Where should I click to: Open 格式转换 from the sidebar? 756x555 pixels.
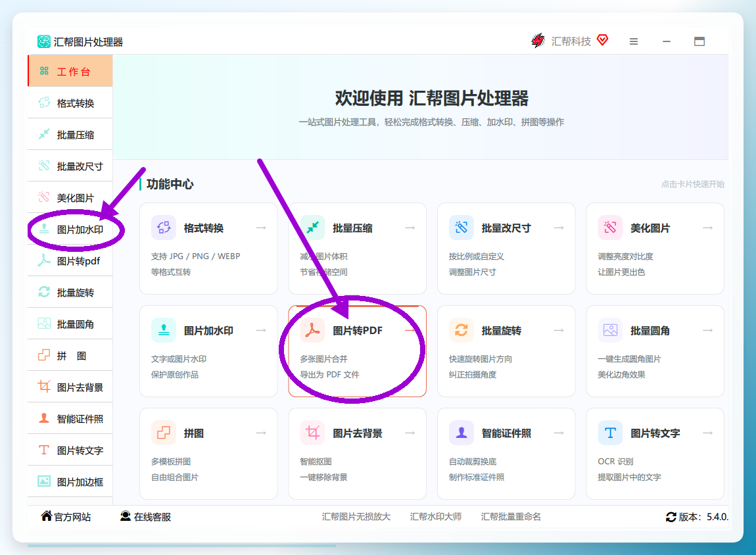(x=70, y=103)
